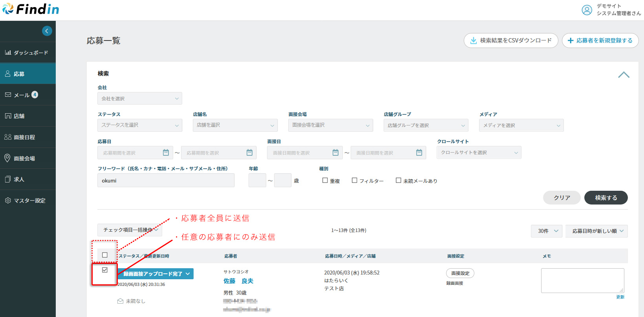Click the freeword search field
The image size is (644, 317).
pos(166,181)
